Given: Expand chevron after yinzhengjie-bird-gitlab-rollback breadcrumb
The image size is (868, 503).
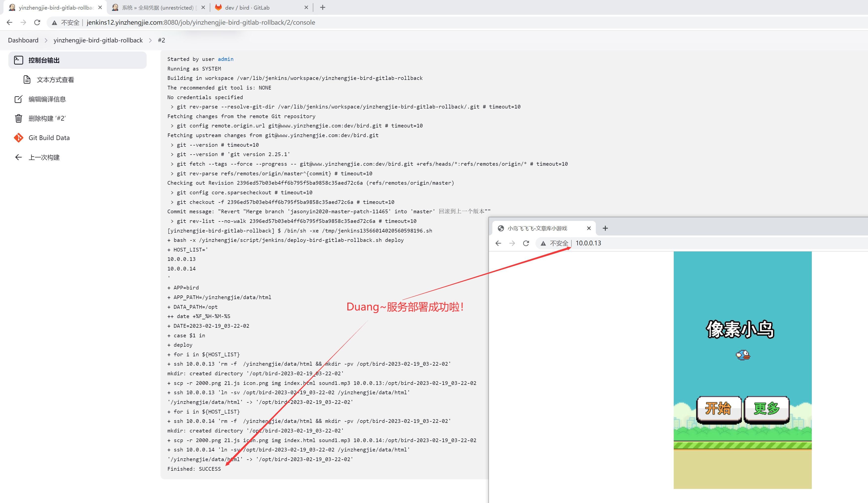Looking at the screenshot, I should pyautogui.click(x=150, y=40).
